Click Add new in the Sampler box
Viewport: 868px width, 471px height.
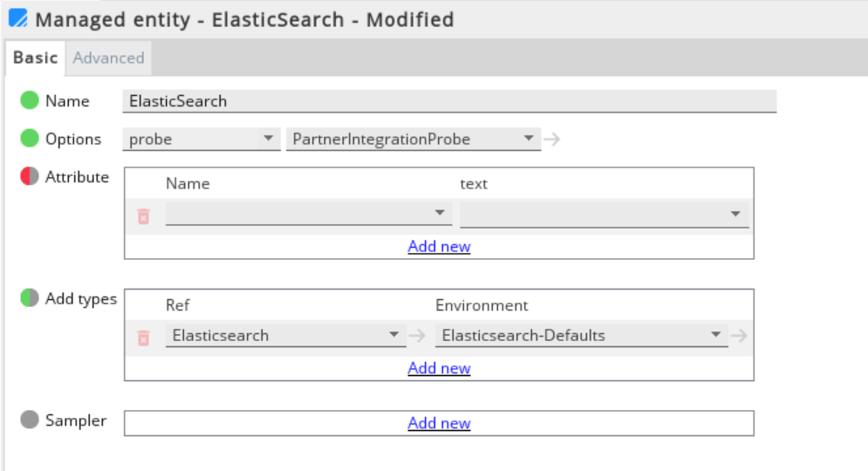click(439, 423)
